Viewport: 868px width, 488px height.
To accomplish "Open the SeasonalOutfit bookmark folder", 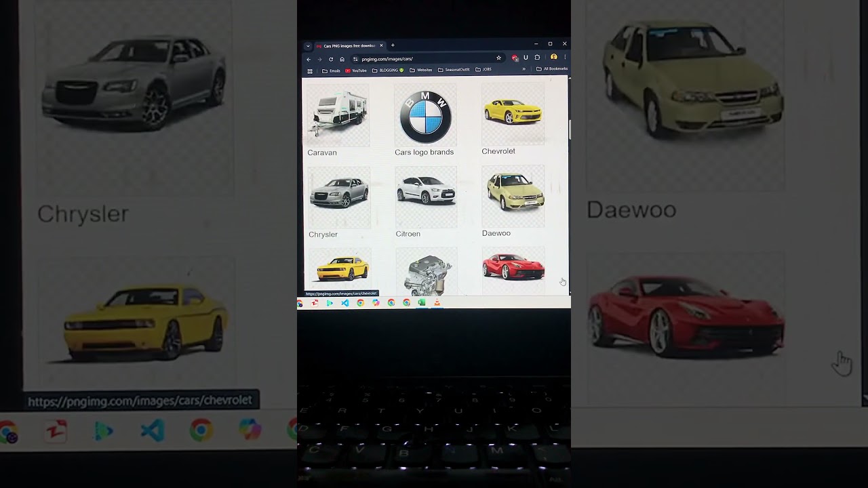I will (454, 69).
